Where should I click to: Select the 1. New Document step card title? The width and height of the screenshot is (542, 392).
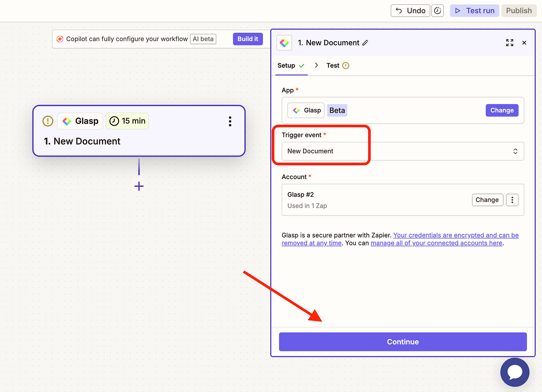(82, 141)
